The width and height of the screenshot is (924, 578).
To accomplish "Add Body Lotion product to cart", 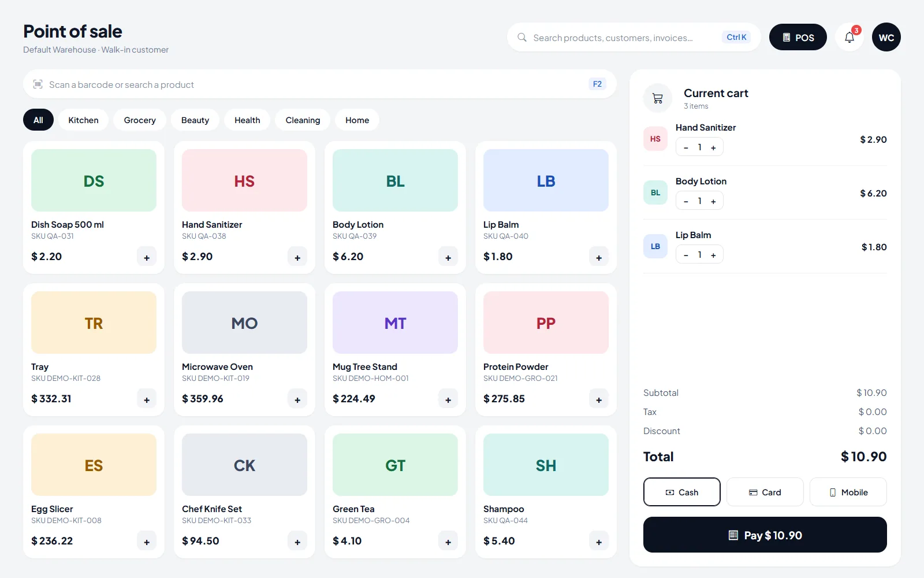I will point(448,257).
